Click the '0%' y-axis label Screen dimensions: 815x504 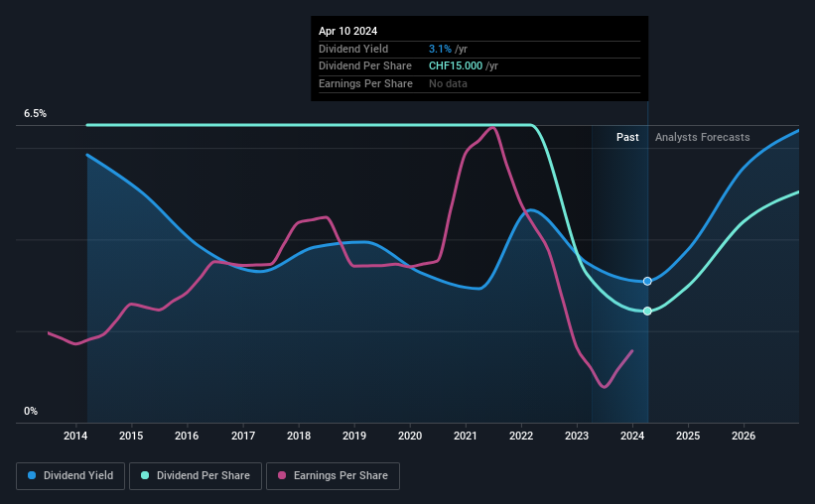31,411
